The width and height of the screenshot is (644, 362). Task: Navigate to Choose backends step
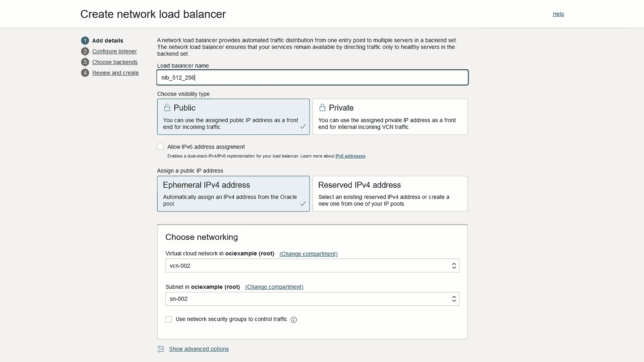[x=115, y=62]
